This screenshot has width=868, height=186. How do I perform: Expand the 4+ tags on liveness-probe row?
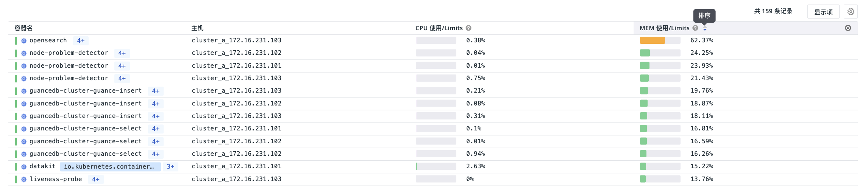tap(96, 180)
